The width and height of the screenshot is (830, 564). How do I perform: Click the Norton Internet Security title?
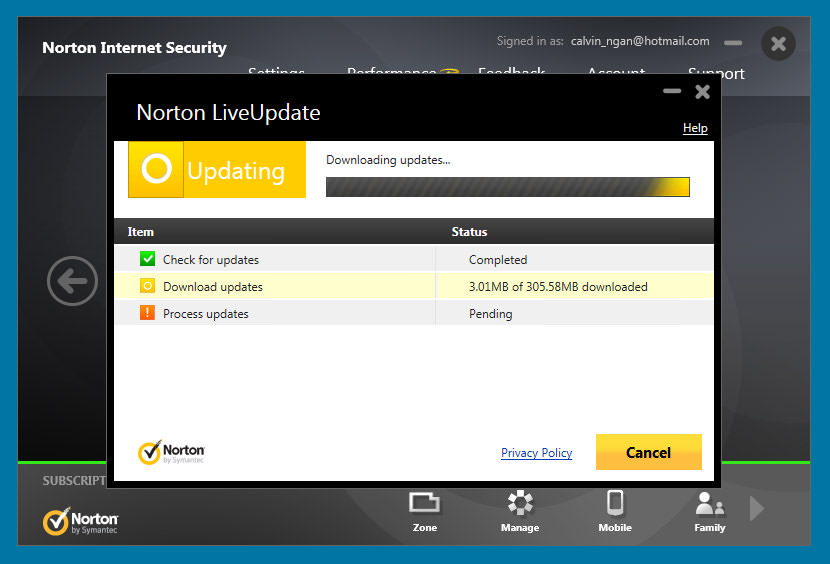(134, 48)
